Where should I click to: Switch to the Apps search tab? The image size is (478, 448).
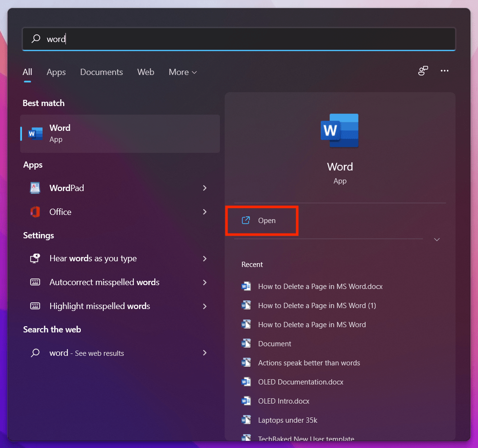56,72
